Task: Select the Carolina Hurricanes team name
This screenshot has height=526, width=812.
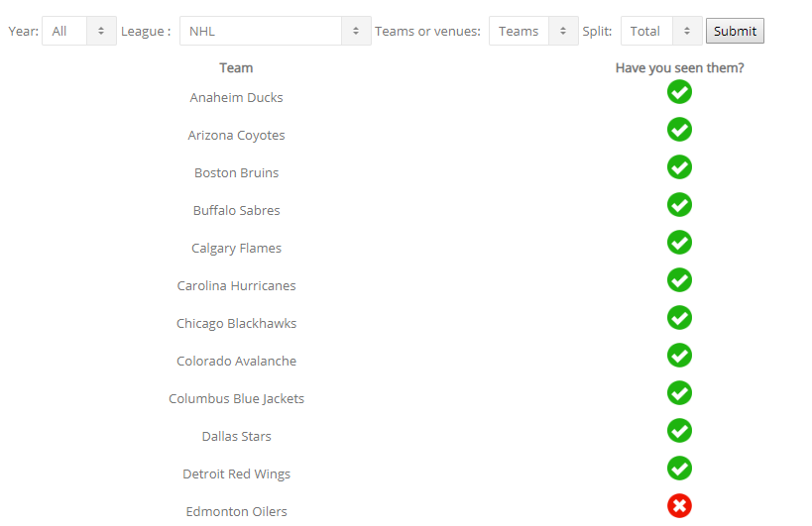Action: click(x=236, y=286)
